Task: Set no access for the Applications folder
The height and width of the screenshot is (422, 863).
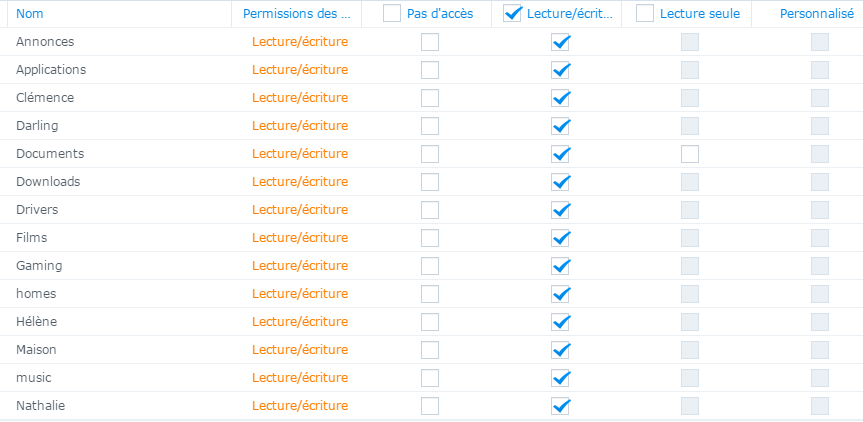Action: (x=429, y=70)
